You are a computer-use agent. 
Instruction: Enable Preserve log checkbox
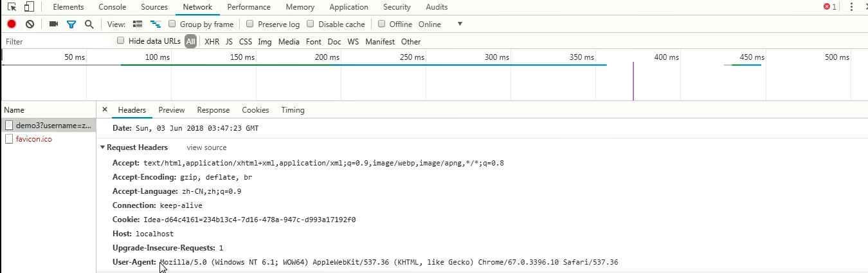(250, 24)
